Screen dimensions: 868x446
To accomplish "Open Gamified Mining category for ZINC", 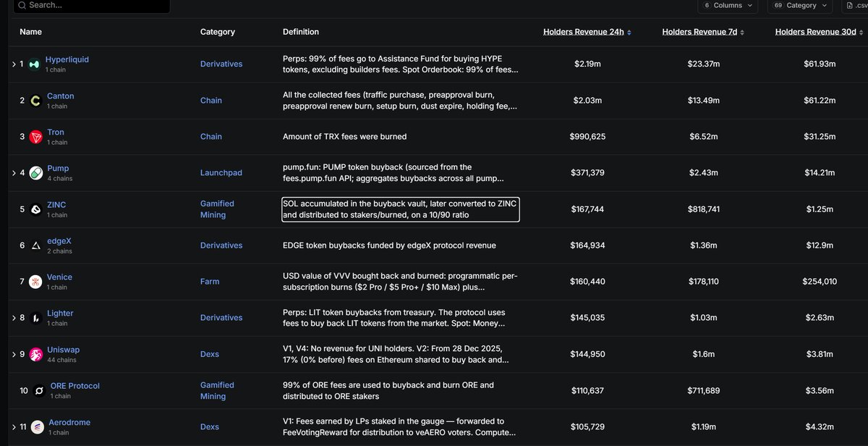I will pos(217,209).
